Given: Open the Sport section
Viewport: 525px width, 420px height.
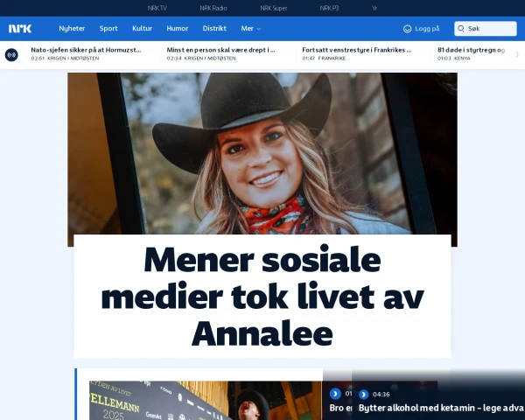Looking at the screenshot, I should coord(108,28).
